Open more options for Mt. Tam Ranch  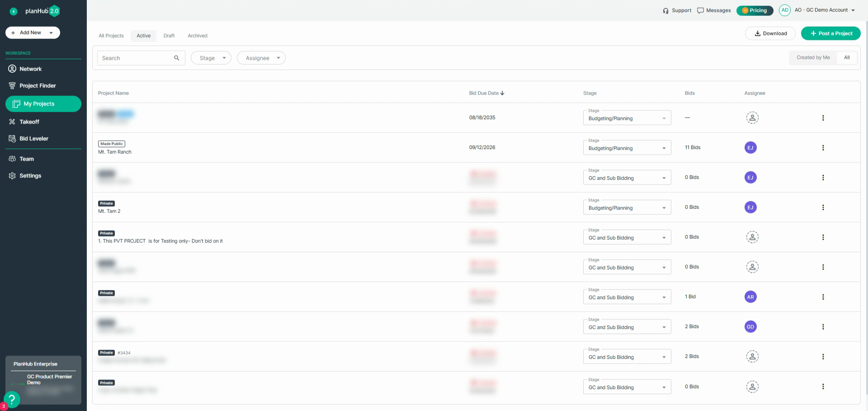pyautogui.click(x=823, y=147)
